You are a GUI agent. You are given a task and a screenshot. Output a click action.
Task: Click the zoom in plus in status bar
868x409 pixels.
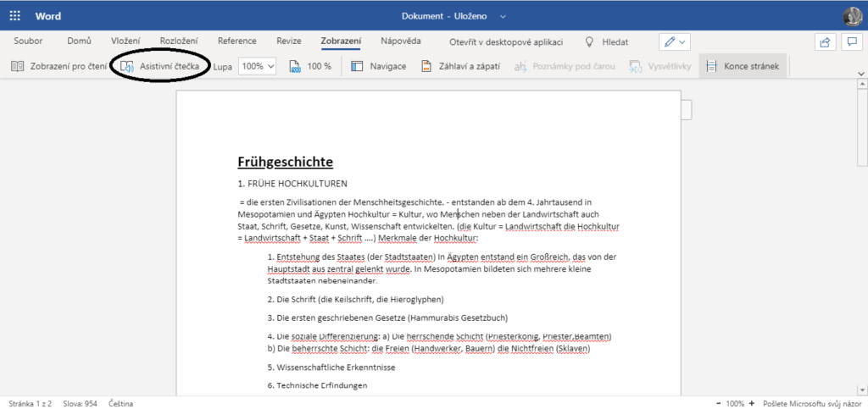(x=751, y=404)
